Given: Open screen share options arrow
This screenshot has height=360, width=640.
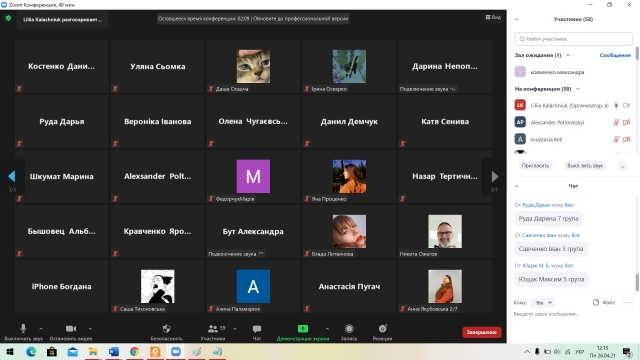Looking at the screenshot, I should point(327,328).
